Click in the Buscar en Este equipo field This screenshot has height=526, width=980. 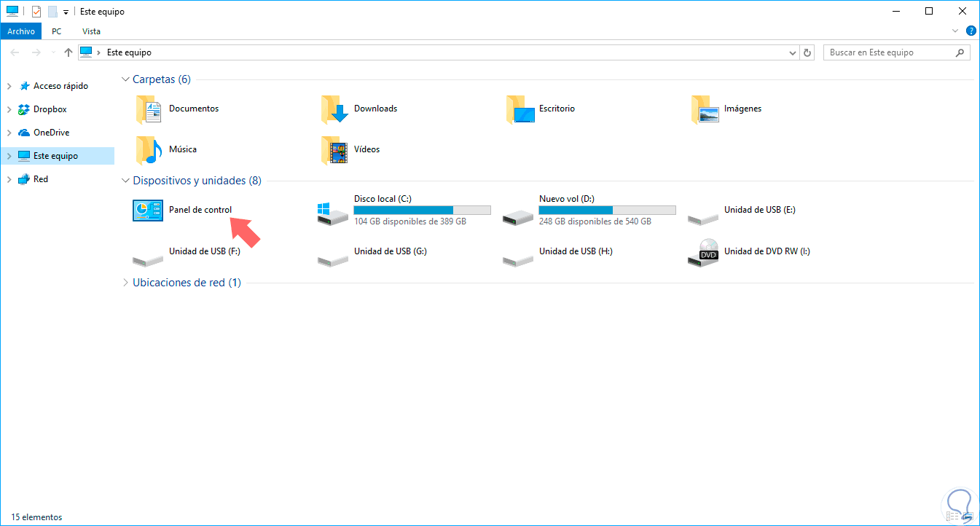click(x=889, y=52)
